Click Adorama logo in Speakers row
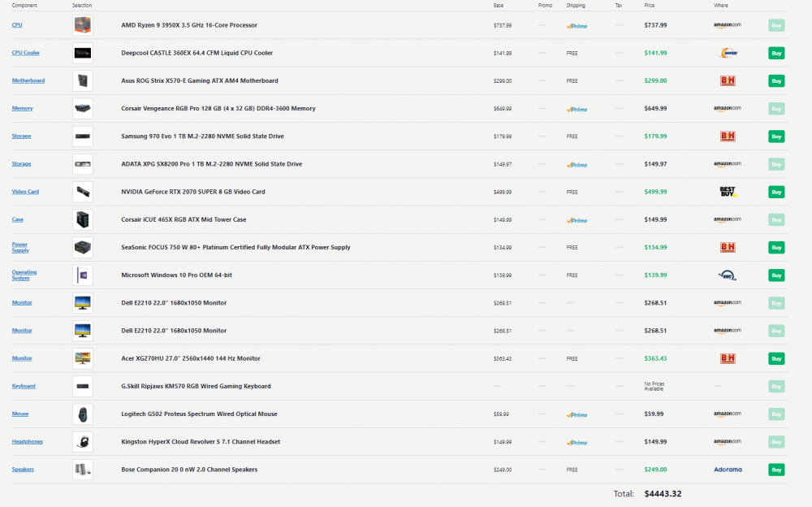812x507 pixels. tap(728, 470)
